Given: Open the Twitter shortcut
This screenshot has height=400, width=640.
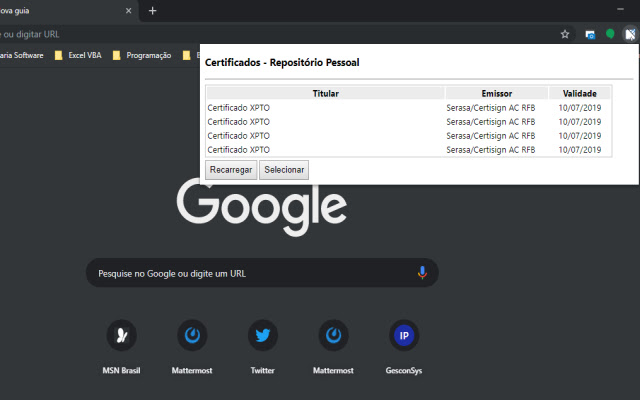Looking at the screenshot, I should click(x=262, y=336).
